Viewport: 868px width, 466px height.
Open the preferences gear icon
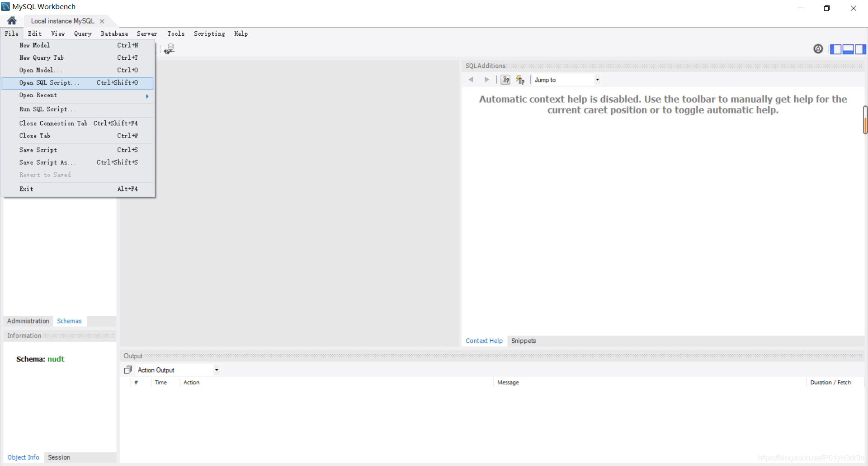click(x=818, y=49)
